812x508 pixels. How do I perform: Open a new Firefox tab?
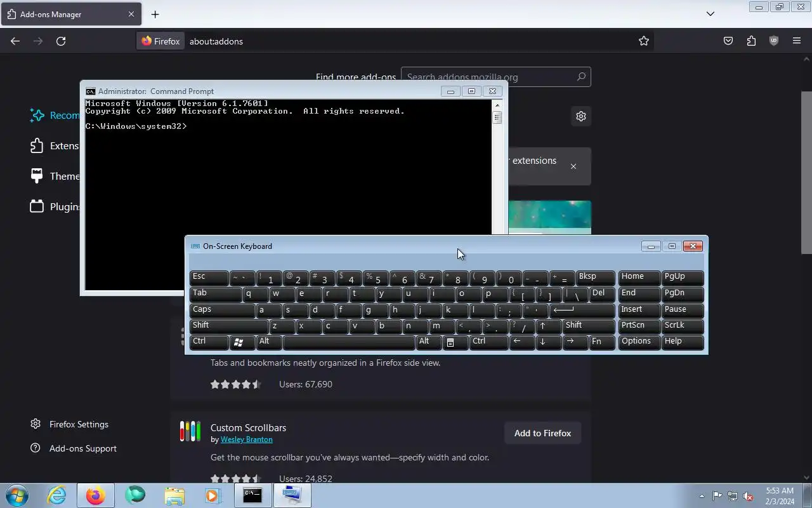pyautogui.click(x=155, y=14)
